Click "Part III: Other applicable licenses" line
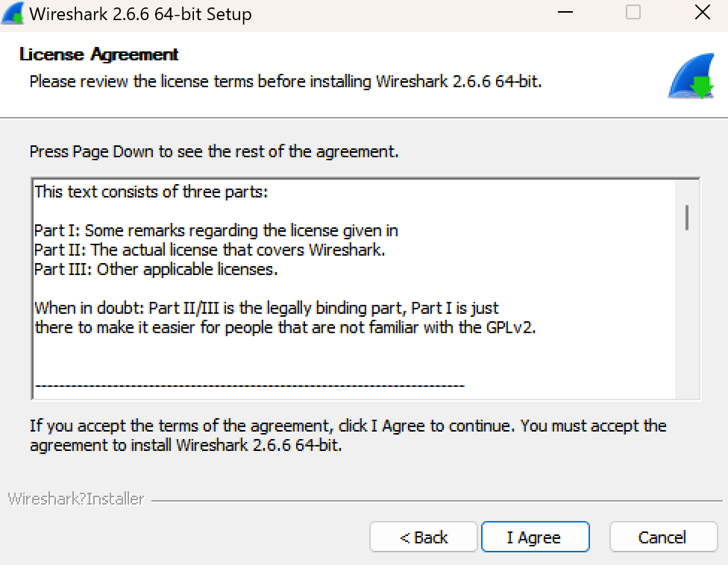728x565 pixels. pyautogui.click(x=156, y=269)
